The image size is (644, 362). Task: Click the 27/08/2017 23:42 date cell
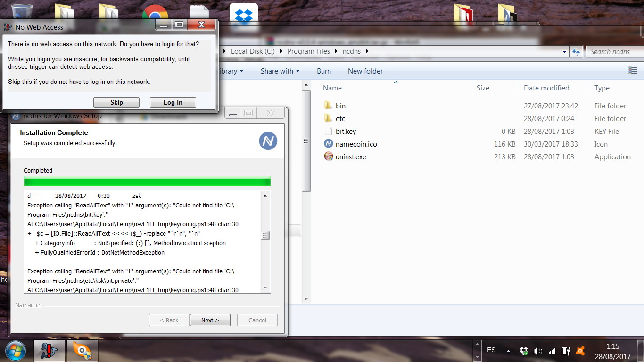(551, 106)
